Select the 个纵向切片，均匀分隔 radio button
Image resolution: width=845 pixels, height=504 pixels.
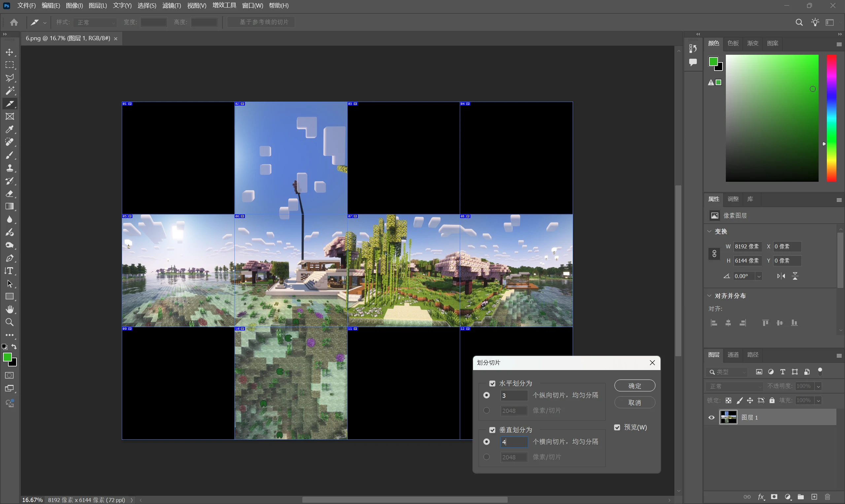tap(487, 395)
